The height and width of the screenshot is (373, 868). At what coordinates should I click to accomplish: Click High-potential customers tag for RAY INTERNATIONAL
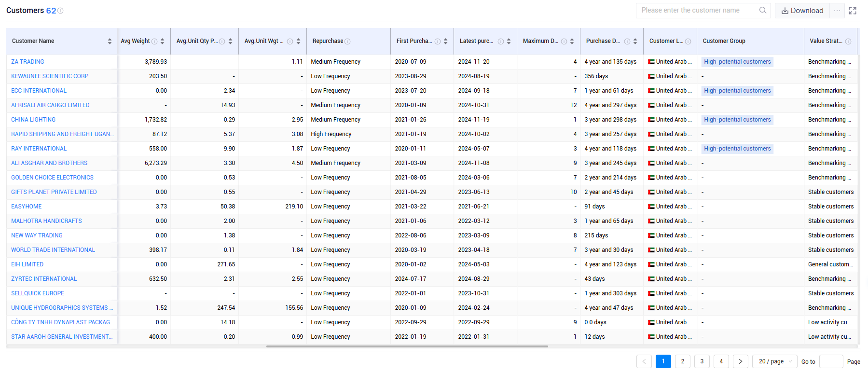click(x=737, y=149)
